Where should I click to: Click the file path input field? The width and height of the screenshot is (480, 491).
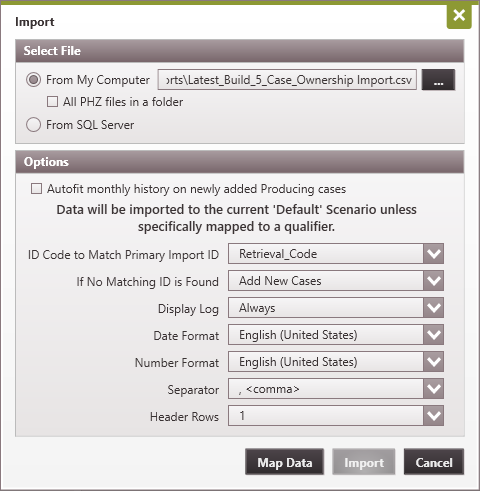click(x=287, y=80)
